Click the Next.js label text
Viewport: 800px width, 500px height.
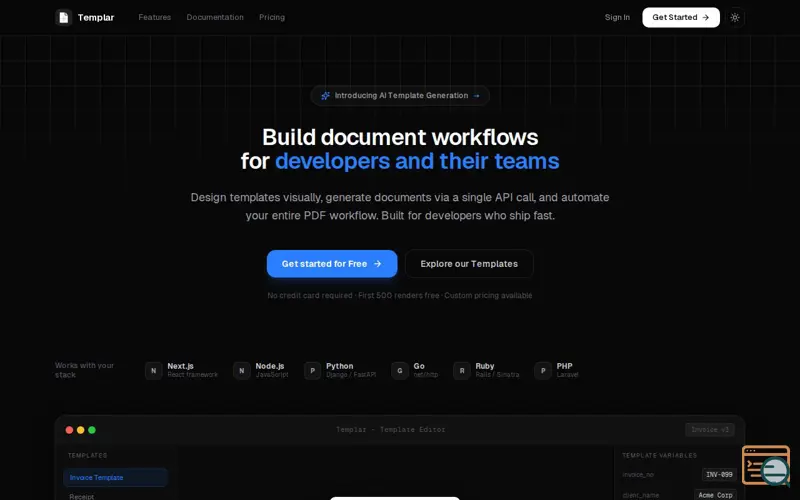[x=181, y=366]
